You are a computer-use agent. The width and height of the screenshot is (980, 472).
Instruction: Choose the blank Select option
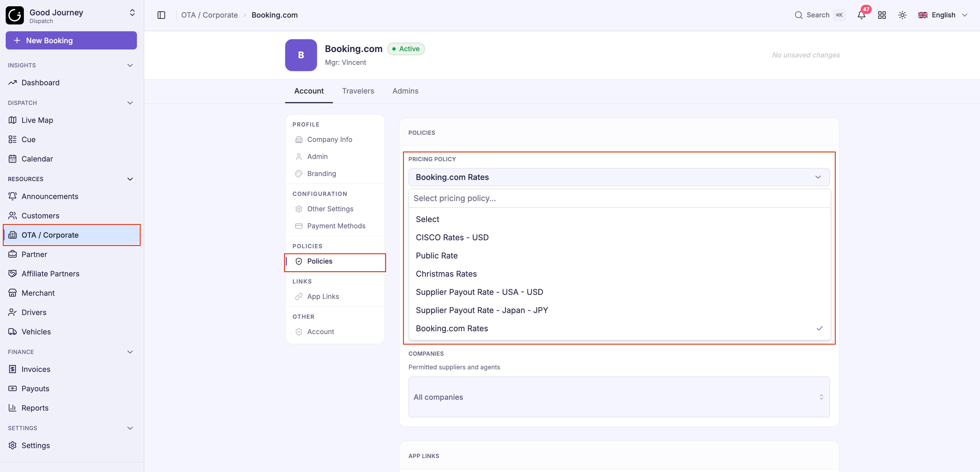pyautogui.click(x=619, y=220)
